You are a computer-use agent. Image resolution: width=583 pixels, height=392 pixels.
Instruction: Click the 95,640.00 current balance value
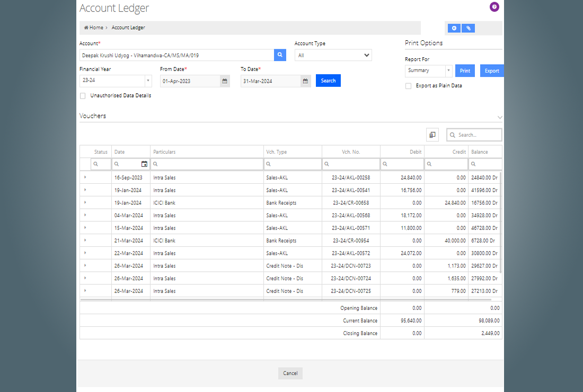coord(411,320)
